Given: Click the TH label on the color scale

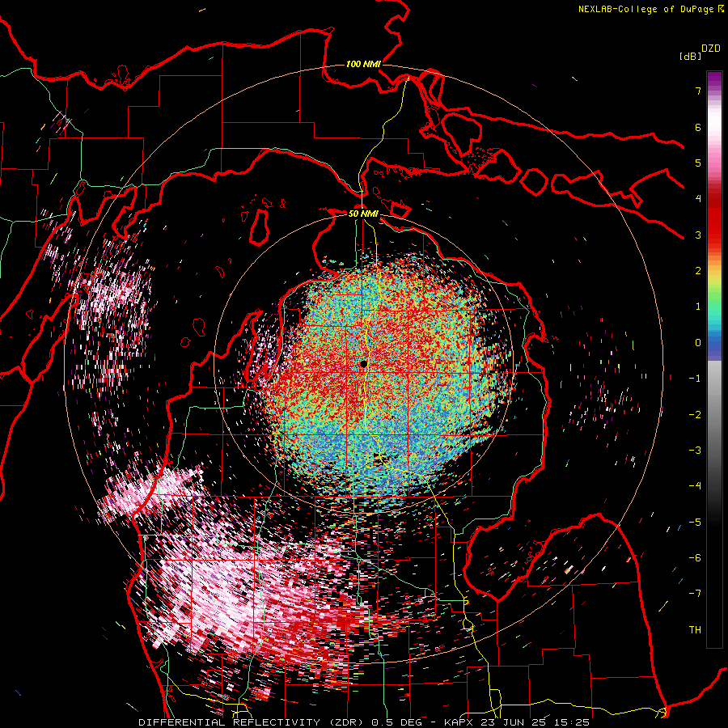Looking at the screenshot, I should [x=695, y=630].
